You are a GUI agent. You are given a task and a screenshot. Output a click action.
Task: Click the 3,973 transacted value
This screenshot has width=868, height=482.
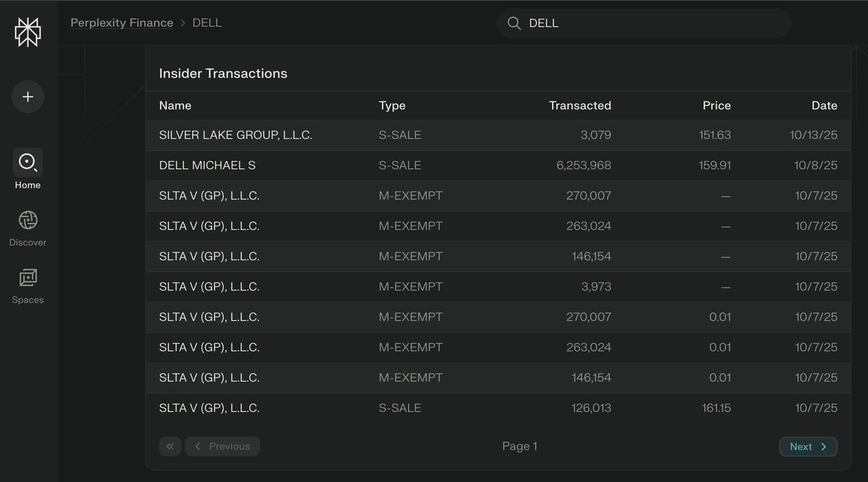[596, 287]
